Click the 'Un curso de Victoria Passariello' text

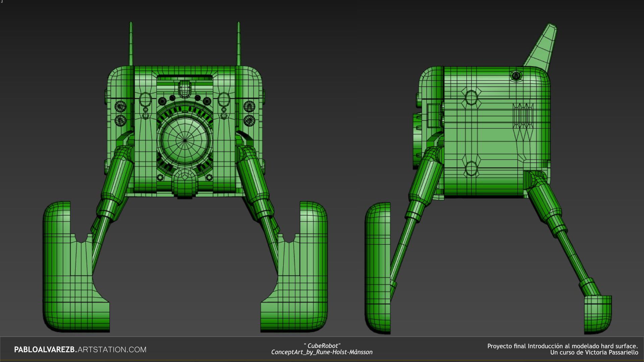(x=594, y=352)
